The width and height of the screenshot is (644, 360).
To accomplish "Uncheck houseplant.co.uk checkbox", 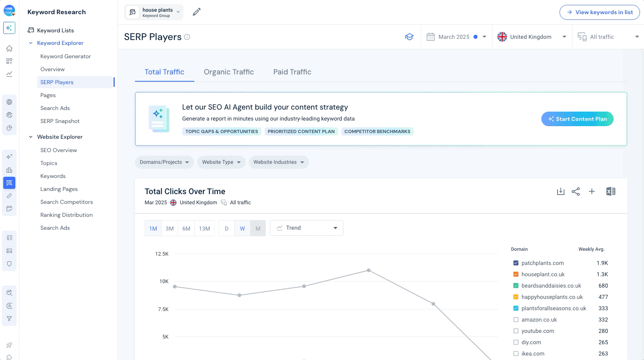I will (x=516, y=274).
